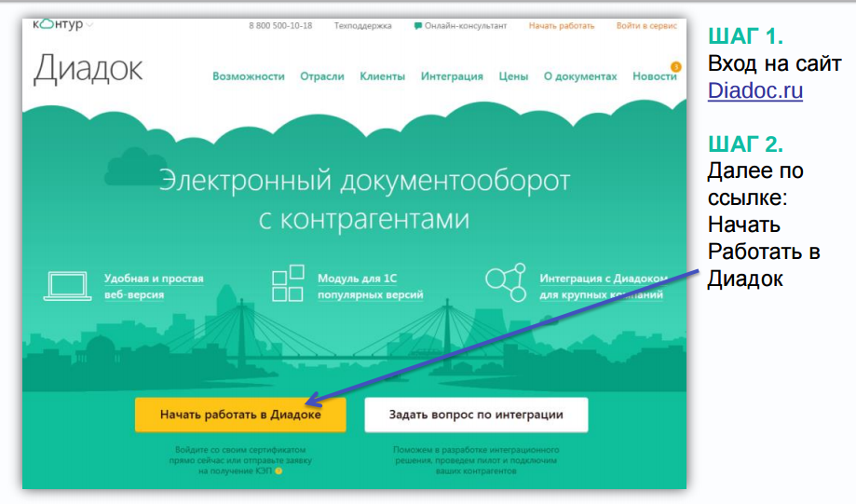Screen dimensions: 856x504
Task: Open the Отрасли menu item
Action: [322, 76]
